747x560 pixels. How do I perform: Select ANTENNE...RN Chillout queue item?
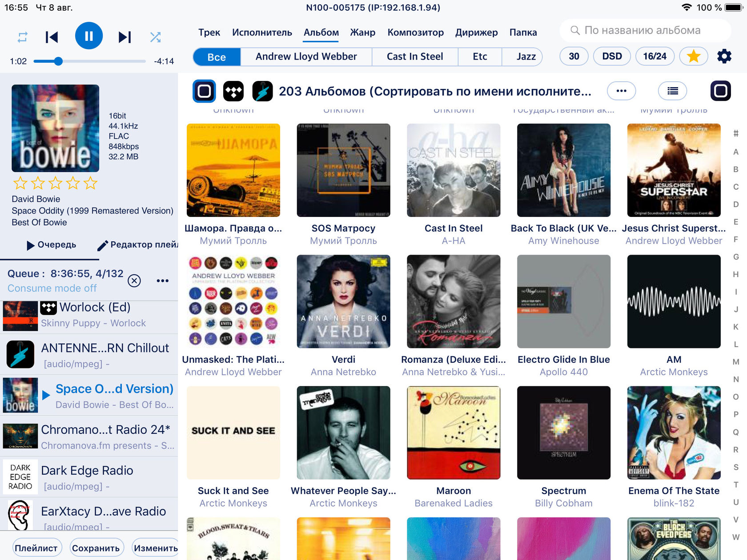tap(89, 355)
